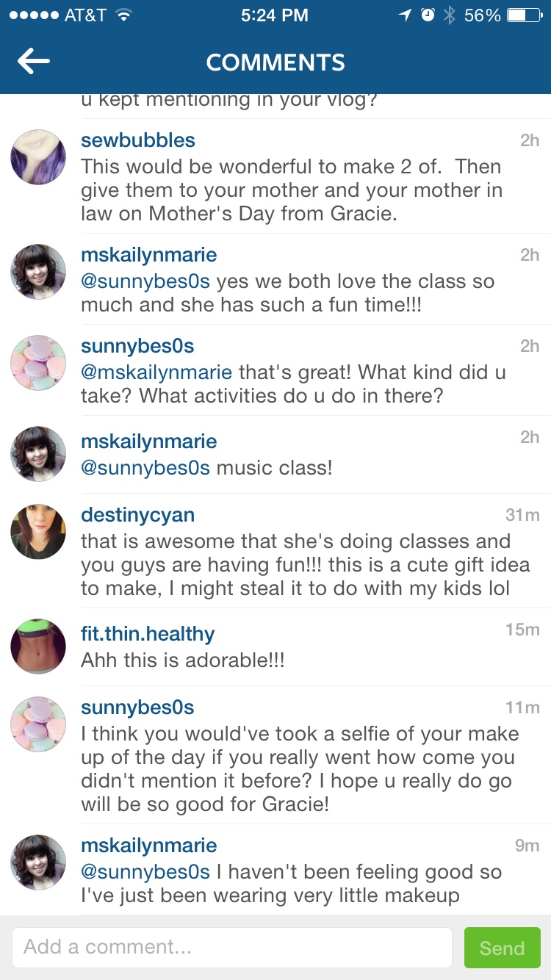Viewport: 551px width, 980px height.
Task: Open the destinycyan username link
Action: tap(138, 515)
